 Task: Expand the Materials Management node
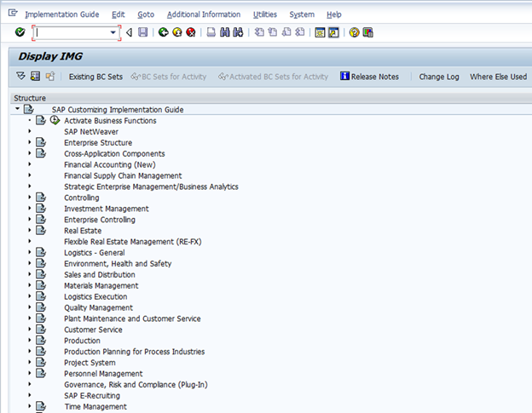pyautogui.click(x=29, y=286)
